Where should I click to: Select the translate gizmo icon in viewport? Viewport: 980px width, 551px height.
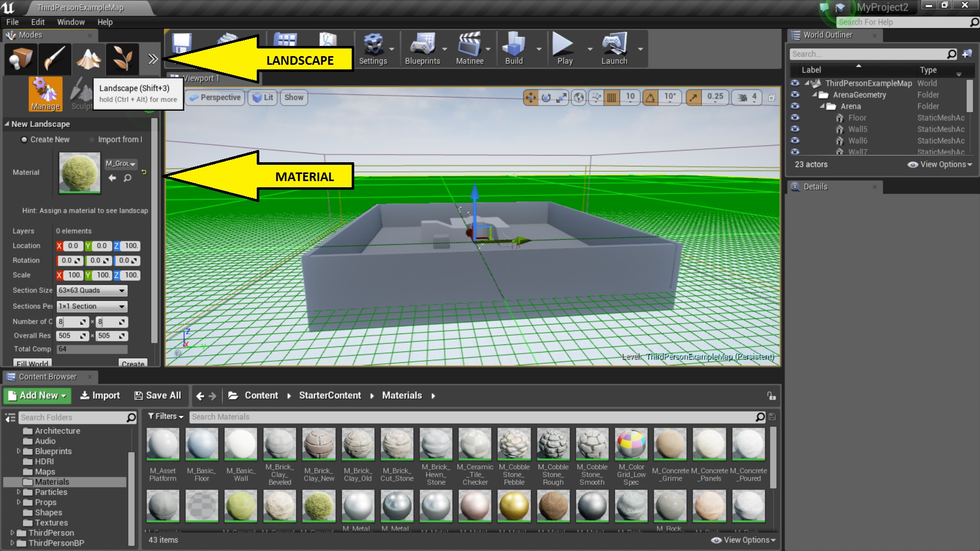[531, 97]
